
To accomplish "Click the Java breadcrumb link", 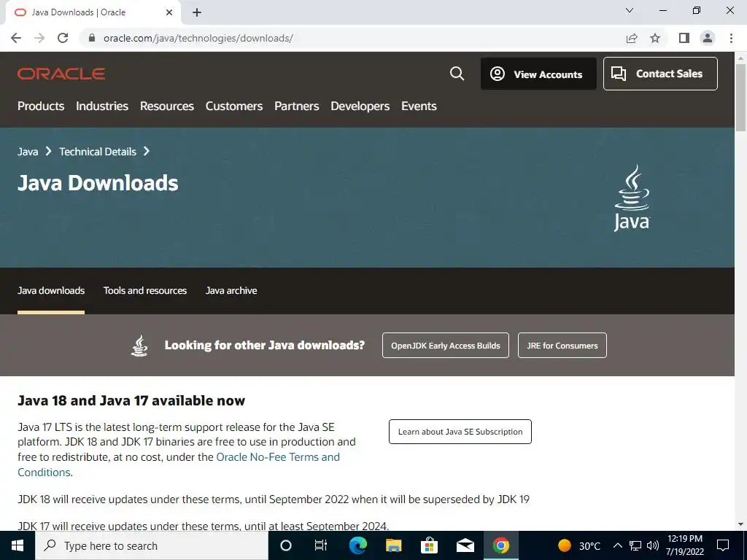I will click(28, 152).
